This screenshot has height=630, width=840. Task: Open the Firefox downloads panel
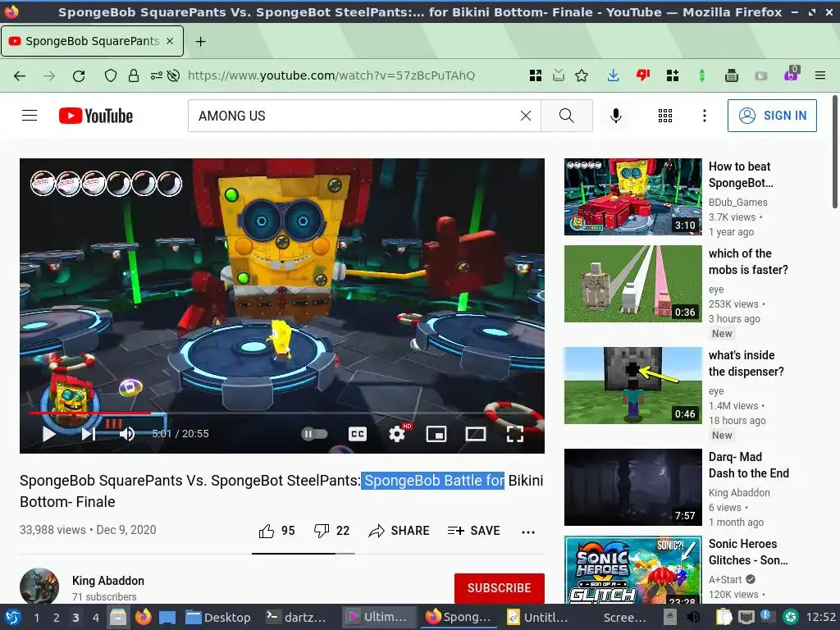click(x=614, y=75)
